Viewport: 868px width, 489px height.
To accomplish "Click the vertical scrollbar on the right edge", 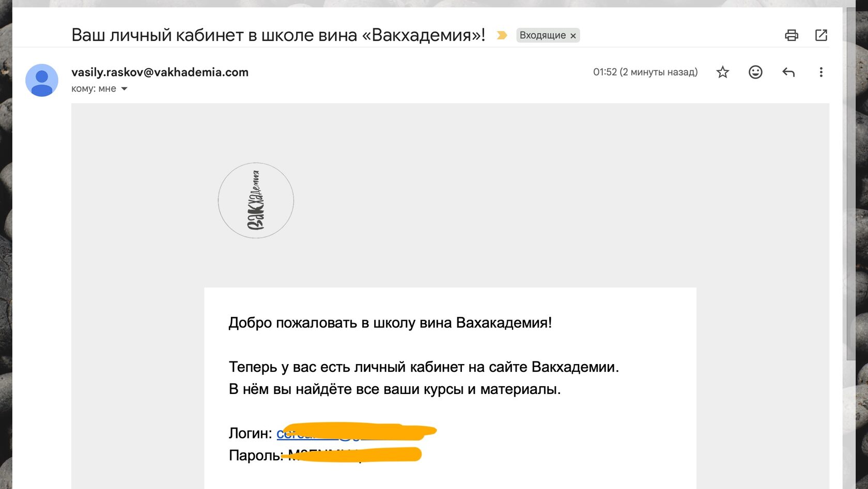I will 850,181.
